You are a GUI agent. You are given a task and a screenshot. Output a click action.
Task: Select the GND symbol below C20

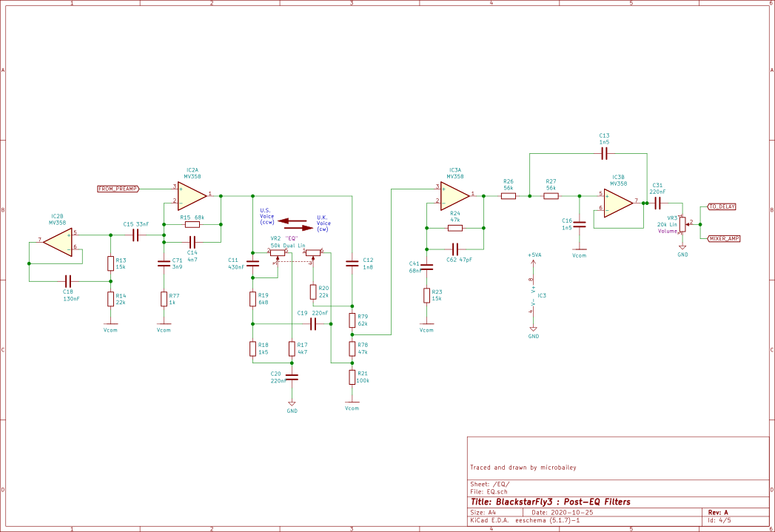pyautogui.click(x=292, y=403)
